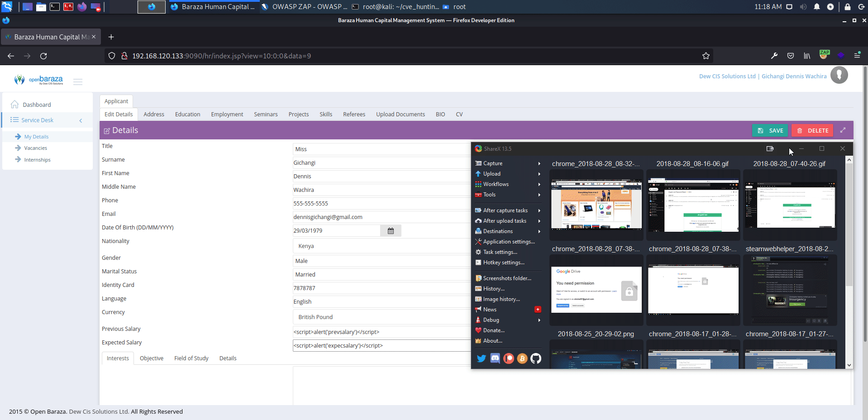This screenshot has width=868, height=420.
Task: Open the Currency dropdown showing British Pound
Action: click(382, 317)
